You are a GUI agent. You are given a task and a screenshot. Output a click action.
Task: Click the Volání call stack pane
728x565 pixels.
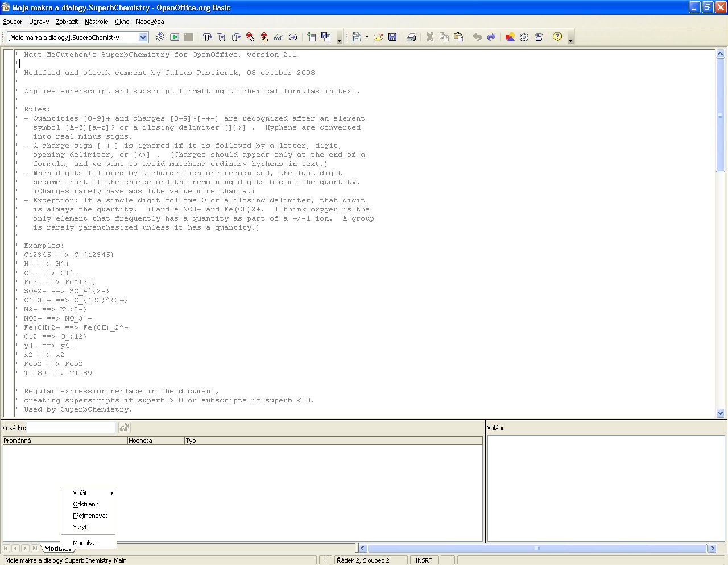(606, 489)
